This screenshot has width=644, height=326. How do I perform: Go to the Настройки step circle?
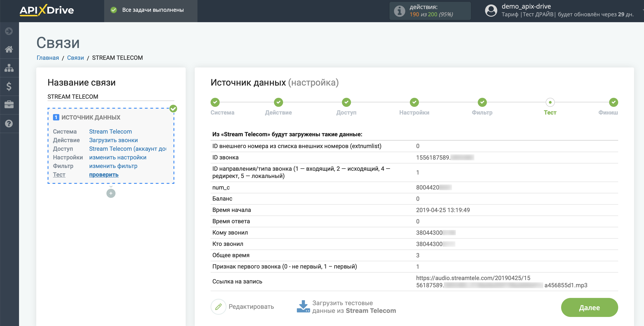click(x=414, y=102)
